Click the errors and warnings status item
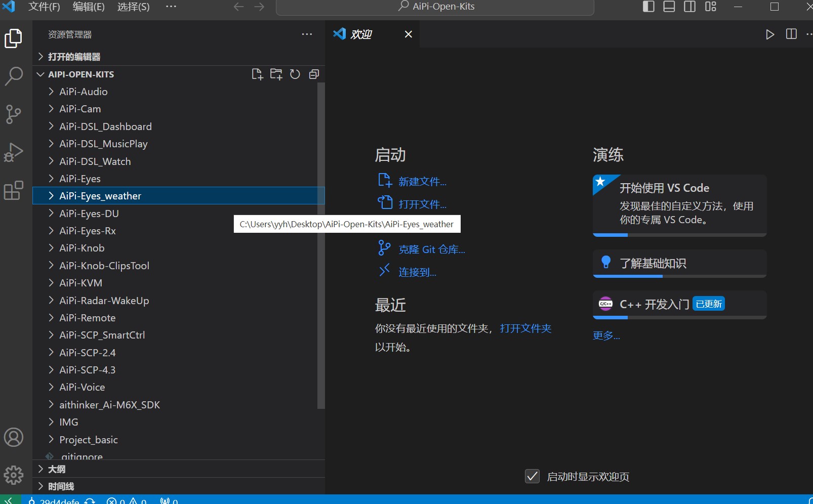 (x=127, y=501)
